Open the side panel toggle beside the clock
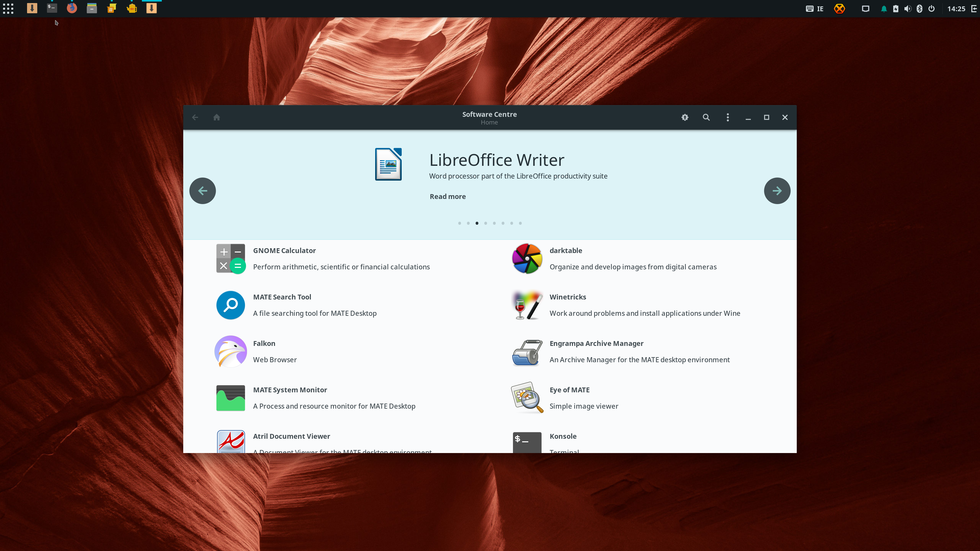The height and width of the screenshot is (551, 980). [x=974, y=8]
